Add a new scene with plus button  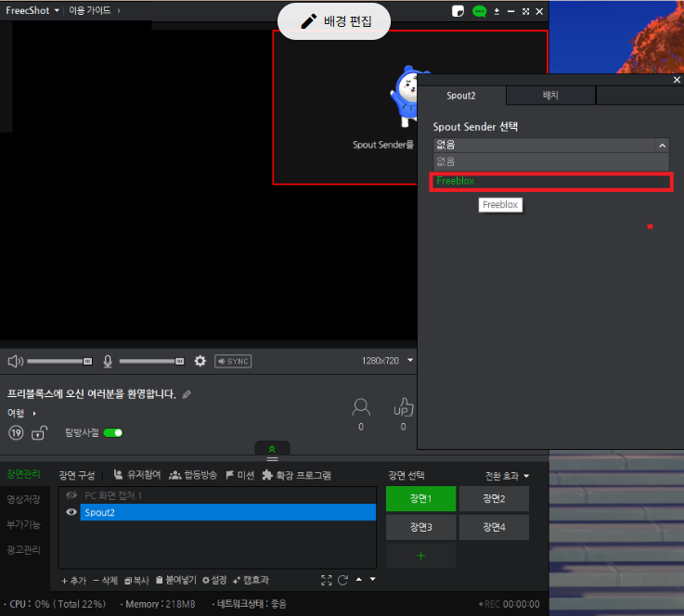pos(420,556)
